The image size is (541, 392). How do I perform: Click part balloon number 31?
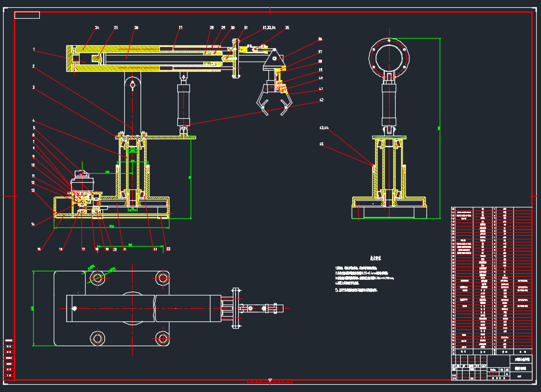pos(245,28)
